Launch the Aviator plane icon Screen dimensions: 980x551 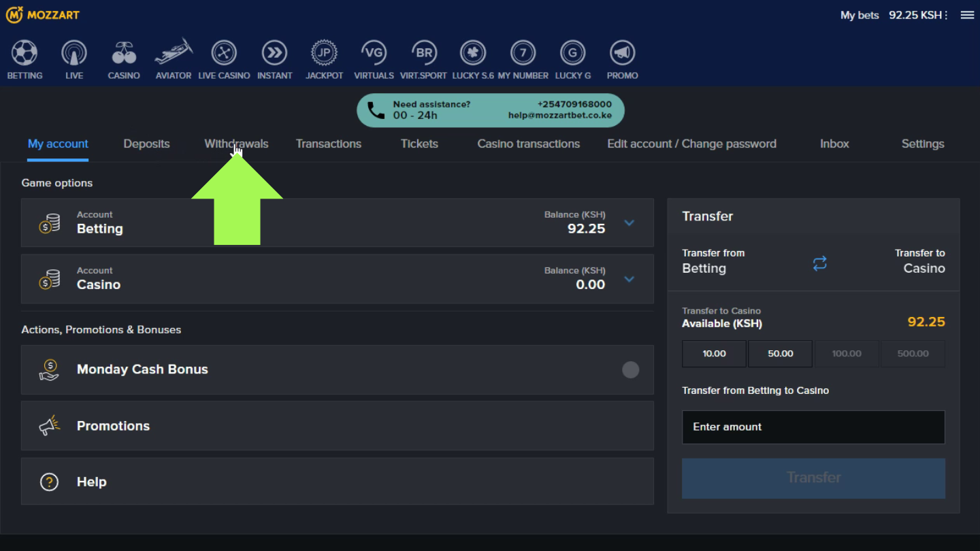pyautogui.click(x=174, y=52)
